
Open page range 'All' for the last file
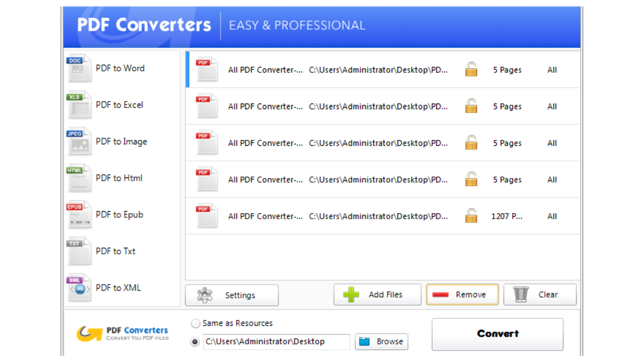tap(552, 216)
